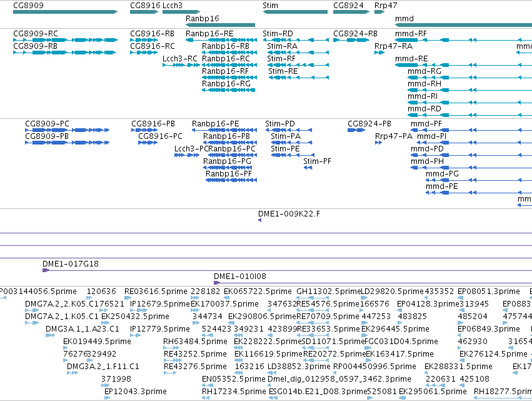Select the Stim-RE transcript label
The image size is (532, 401).
(283, 71)
